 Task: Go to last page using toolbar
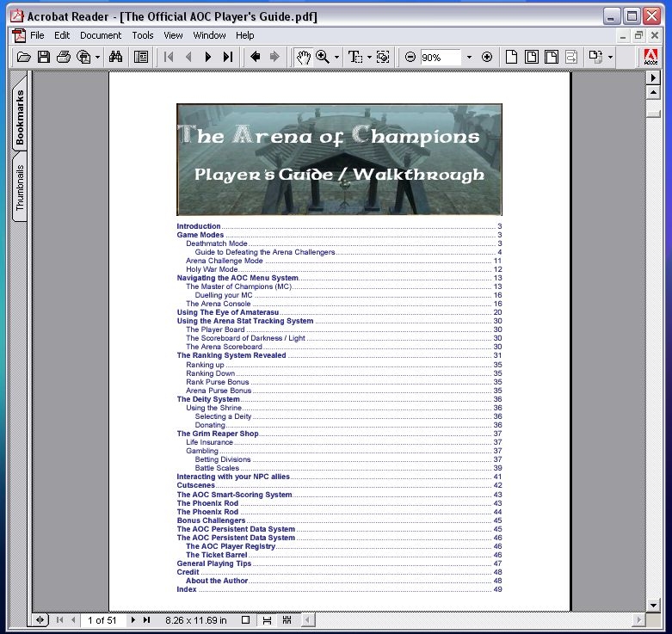(228, 57)
